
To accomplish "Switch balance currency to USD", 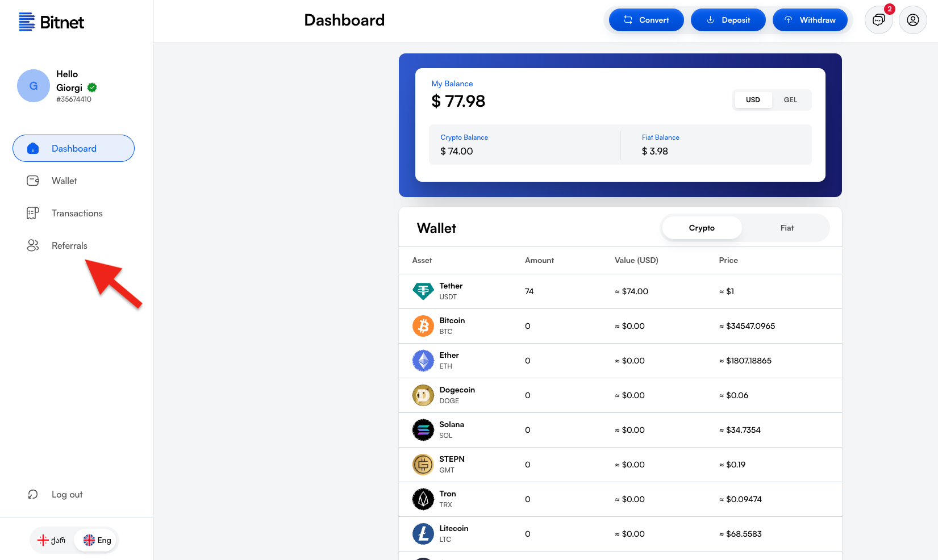I will [753, 100].
